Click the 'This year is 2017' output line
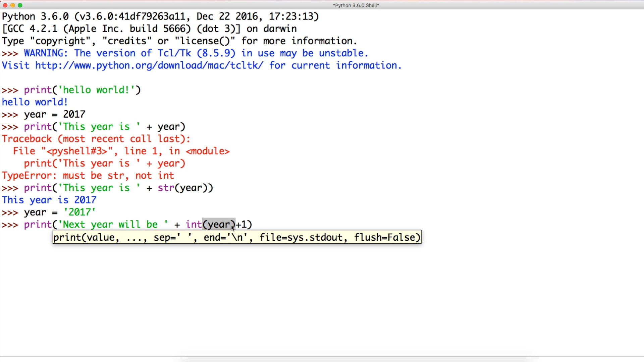Screen dimensions: 644x362 click(49, 200)
